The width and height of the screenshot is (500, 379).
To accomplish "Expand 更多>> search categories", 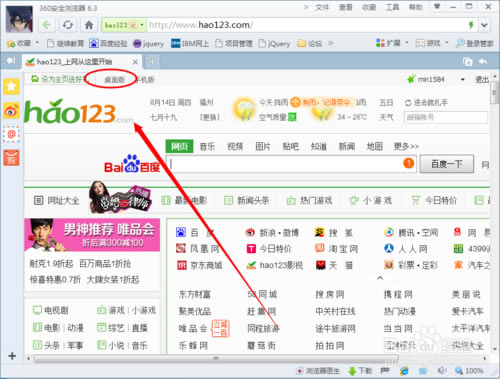I will [x=406, y=146].
